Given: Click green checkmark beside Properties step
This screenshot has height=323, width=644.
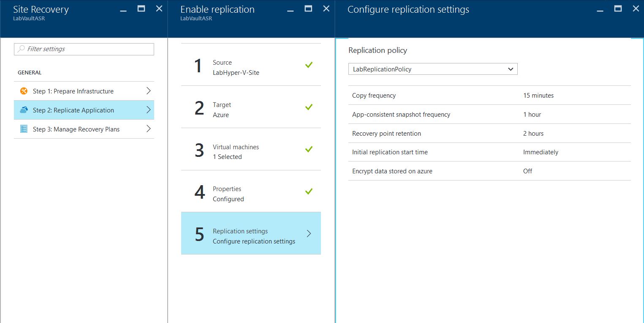Looking at the screenshot, I should click(309, 192).
